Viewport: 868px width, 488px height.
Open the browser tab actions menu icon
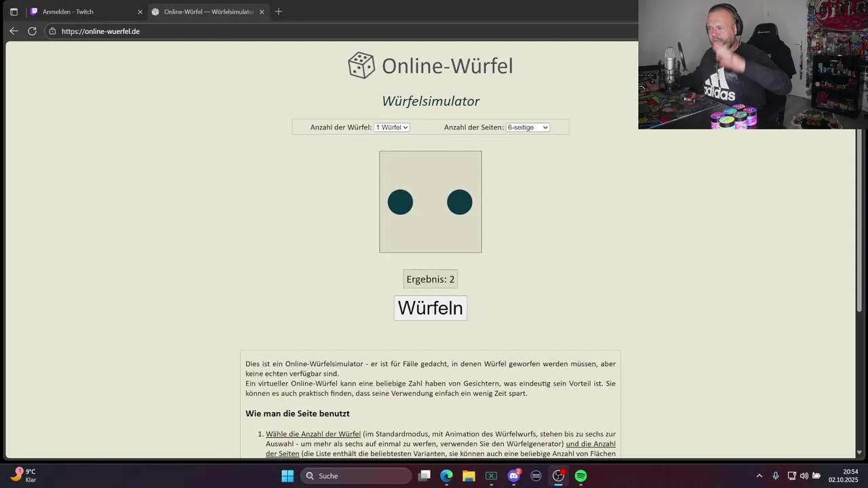14,12
